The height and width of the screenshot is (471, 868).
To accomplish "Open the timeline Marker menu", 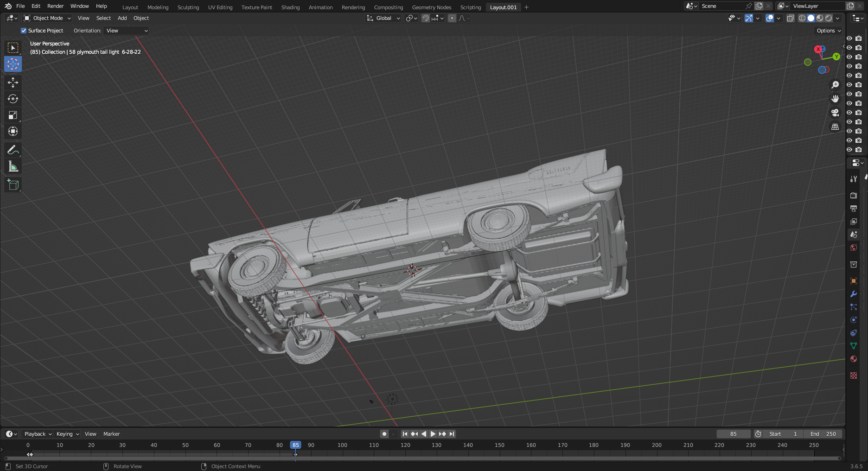I will (x=111, y=434).
